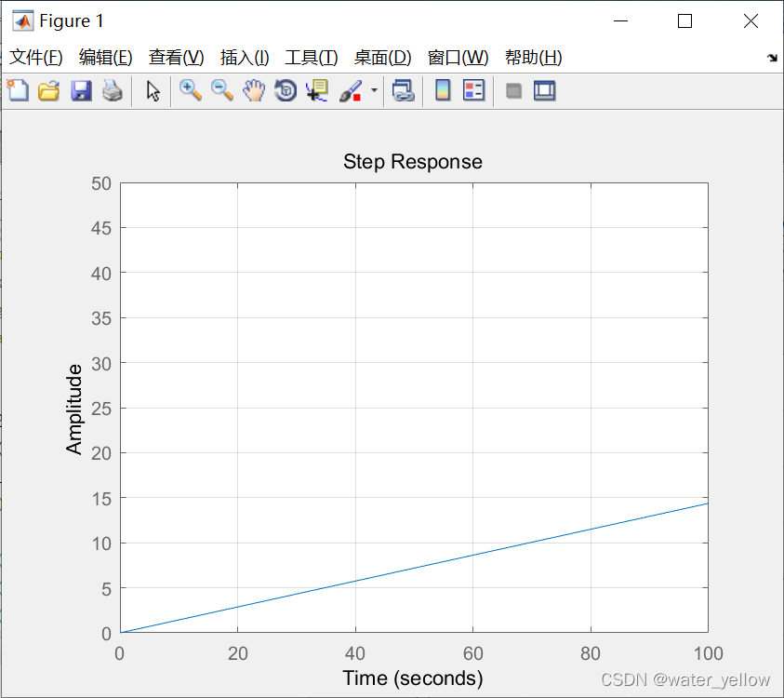Image resolution: width=784 pixels, height=698 pixels.
Task: Dock the figure using corner arrow
Action: 772,58
